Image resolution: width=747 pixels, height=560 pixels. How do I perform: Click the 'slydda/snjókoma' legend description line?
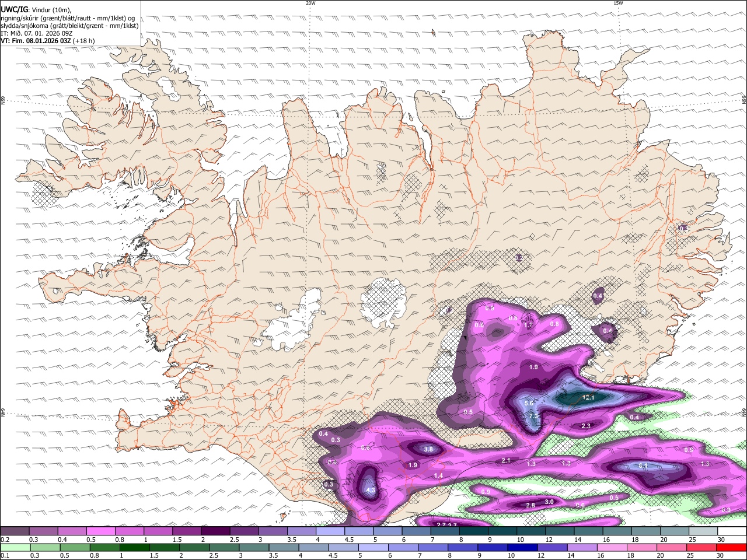click(69, 26)
